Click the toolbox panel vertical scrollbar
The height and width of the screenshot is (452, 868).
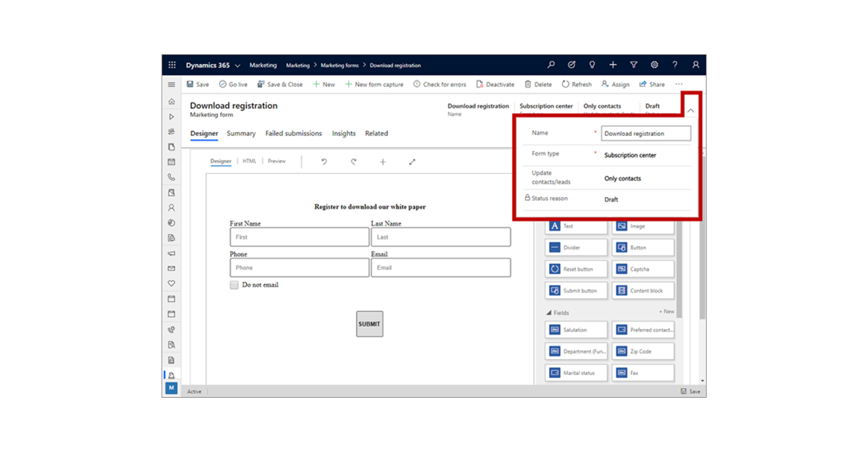click(679, 269)
